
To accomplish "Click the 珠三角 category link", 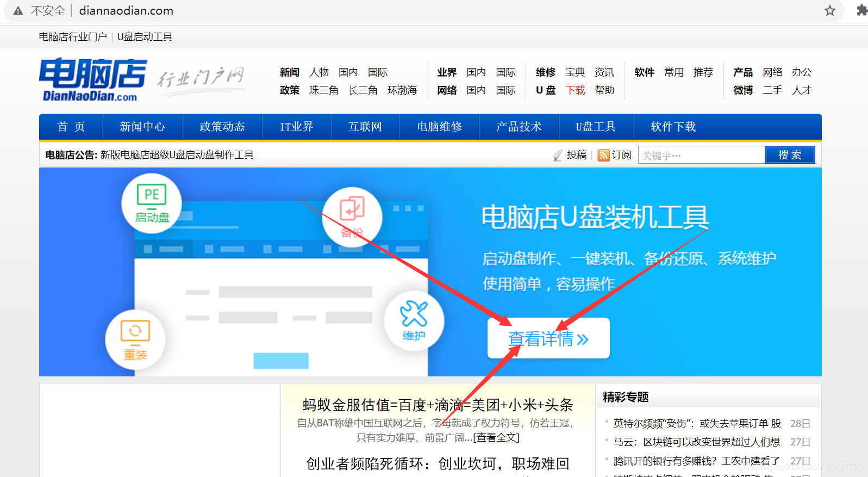I will pyautogui.click(x=324, y=90).
